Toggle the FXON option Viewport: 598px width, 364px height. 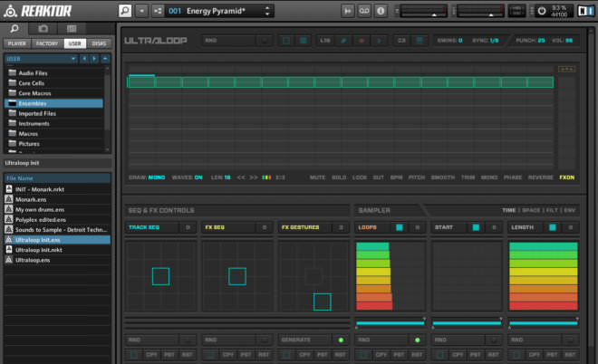tap(566, 177)
